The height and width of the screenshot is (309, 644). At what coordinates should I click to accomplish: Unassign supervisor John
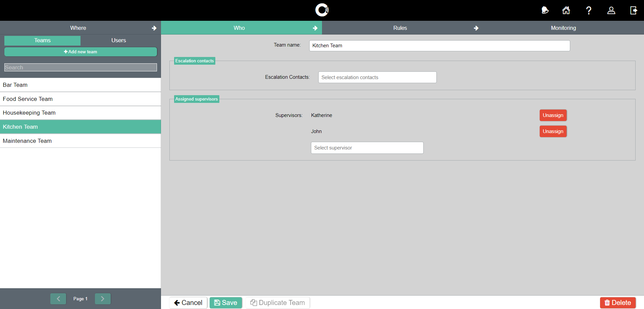(553, 131)
